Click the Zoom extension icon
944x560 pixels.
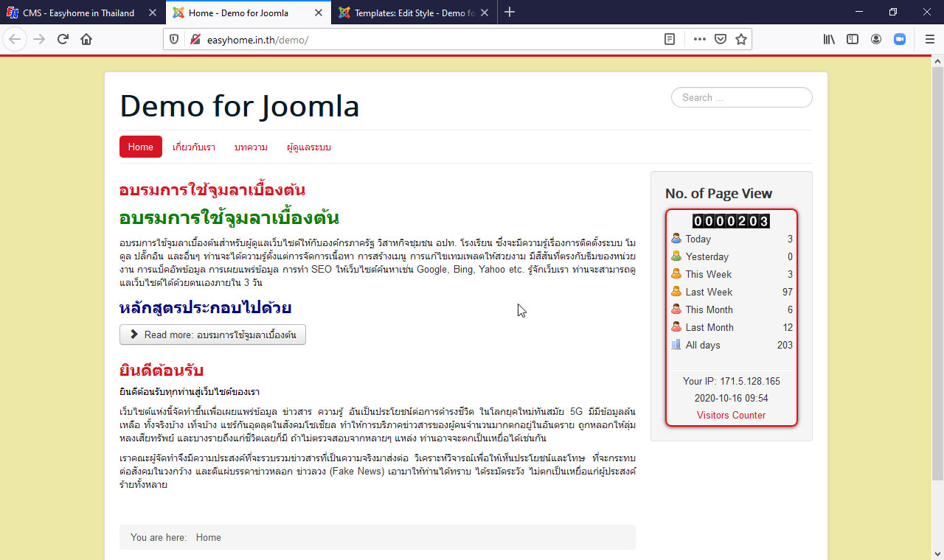[900, 40]
